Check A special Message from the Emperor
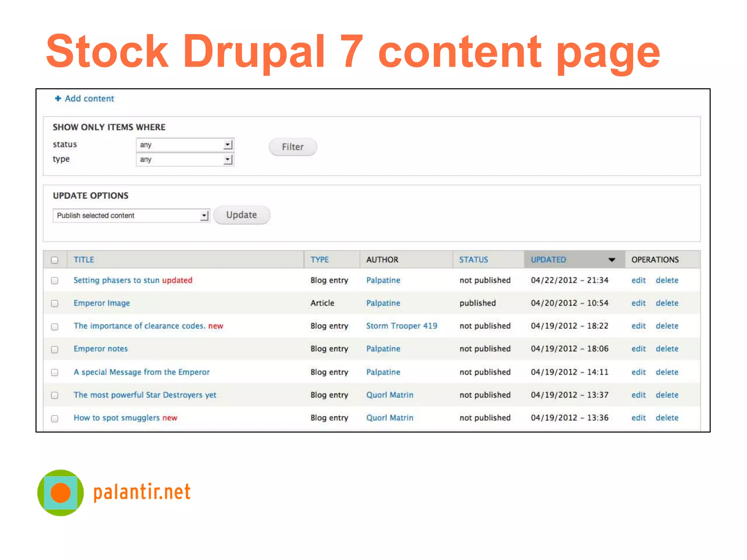 (55, 372)
